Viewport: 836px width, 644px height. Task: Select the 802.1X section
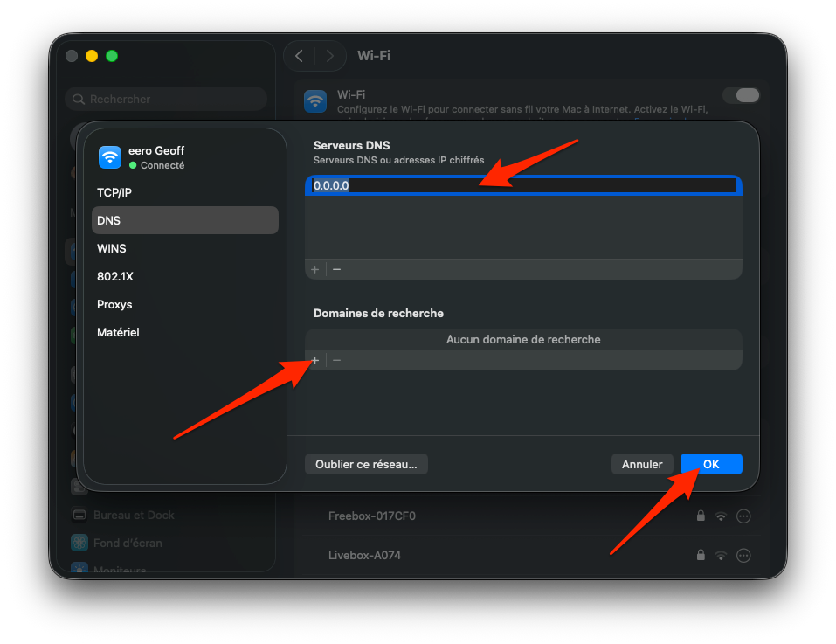coord(114,276)
